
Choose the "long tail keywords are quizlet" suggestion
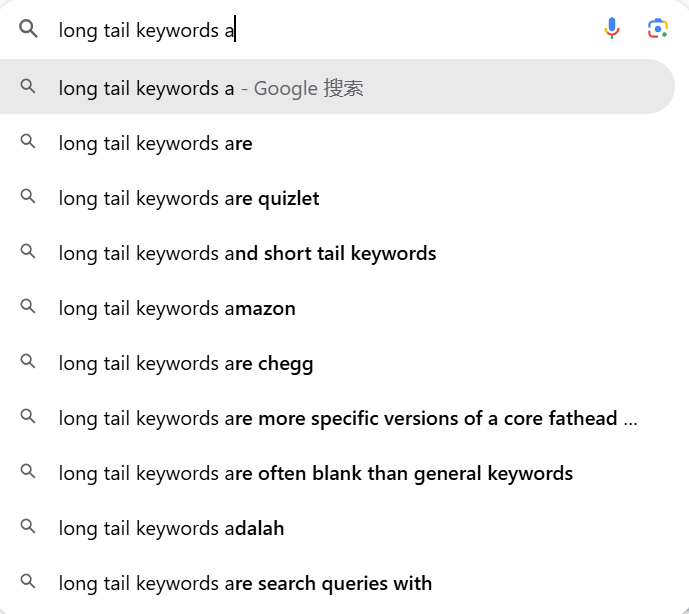[189, 199]
